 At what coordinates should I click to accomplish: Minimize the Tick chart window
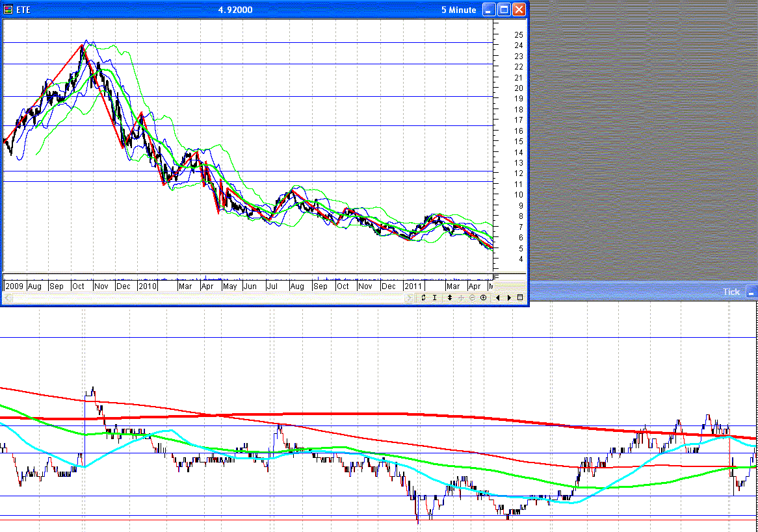[x=751, y=292]
